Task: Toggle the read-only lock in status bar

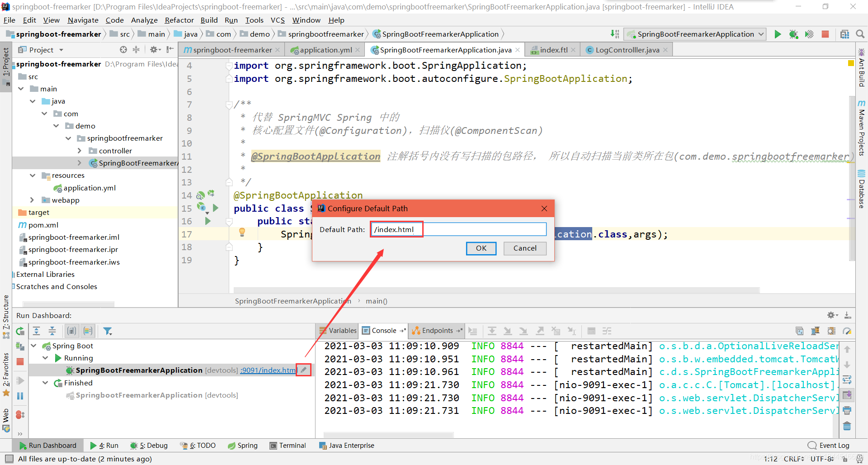Action: click(845, 459)
